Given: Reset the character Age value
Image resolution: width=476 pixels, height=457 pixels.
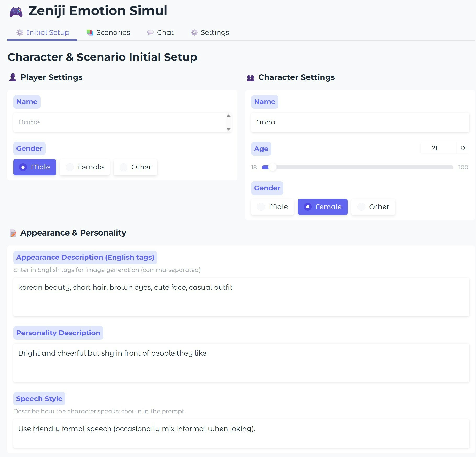Looking at the screenshot, I should click(463, 148).
